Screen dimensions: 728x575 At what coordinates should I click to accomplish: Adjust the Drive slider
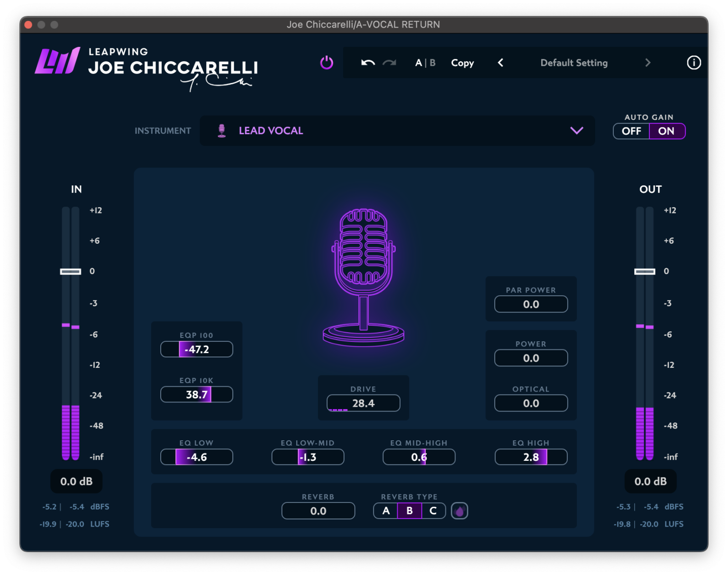click(363, 403)
